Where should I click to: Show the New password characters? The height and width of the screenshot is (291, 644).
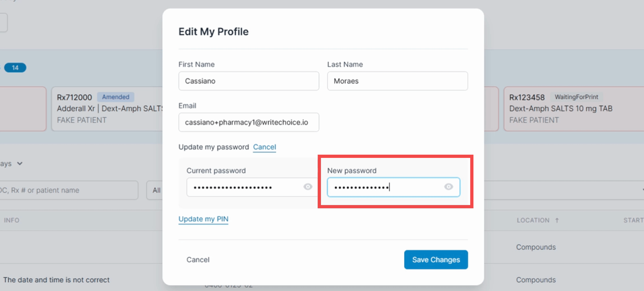coord(449,187)
